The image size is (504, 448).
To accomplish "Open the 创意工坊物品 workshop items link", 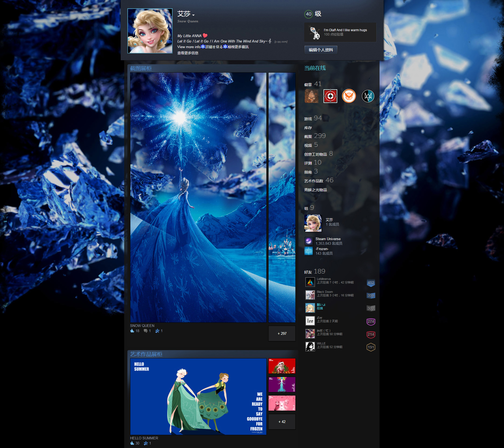I will 319,154.
